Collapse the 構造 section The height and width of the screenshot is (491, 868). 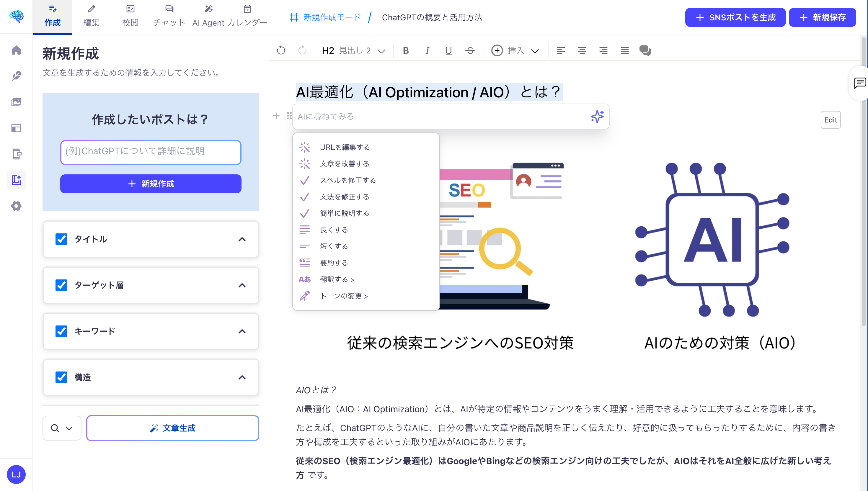tap(242, 377)
